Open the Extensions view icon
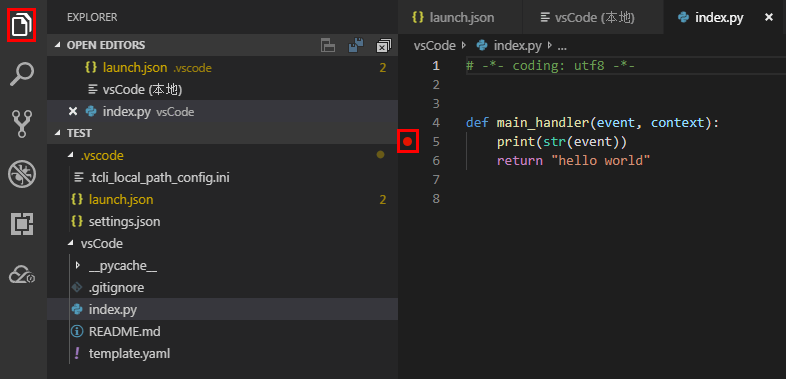Viewport: 786px width, 379px height. pyautogui.click(x=22, y=224)
